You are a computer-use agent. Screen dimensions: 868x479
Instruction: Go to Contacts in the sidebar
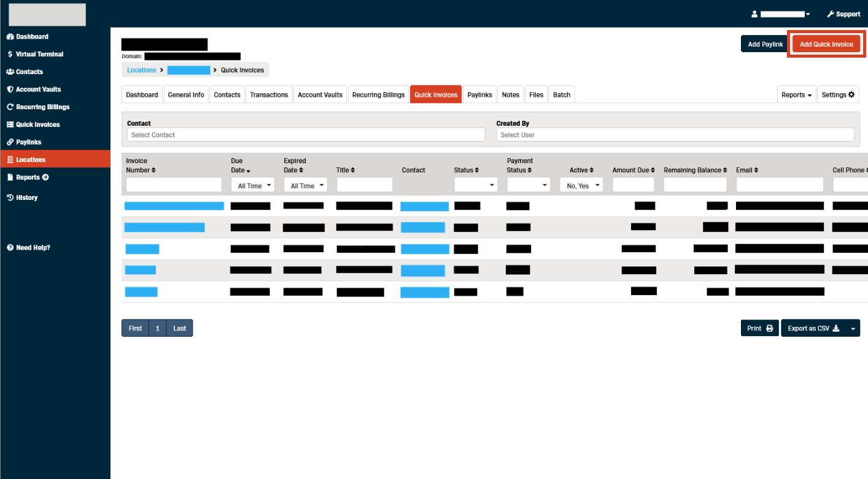click(x=25, y=72)
